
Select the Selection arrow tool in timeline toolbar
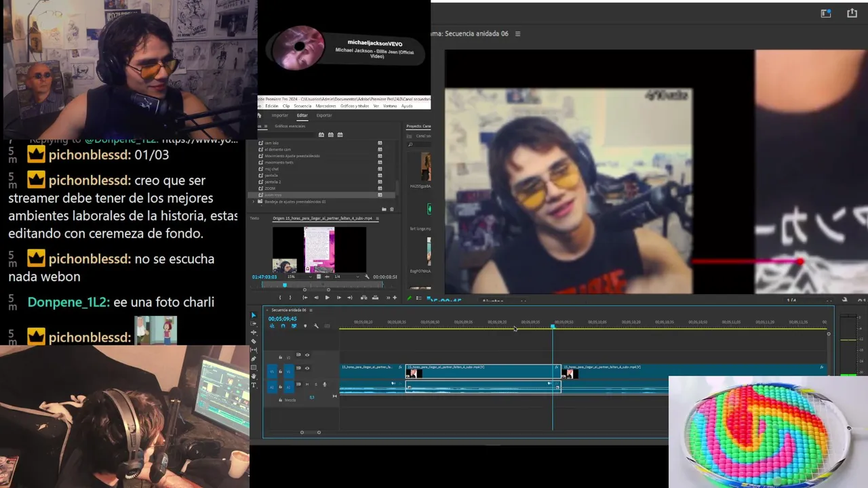point(254,315)
